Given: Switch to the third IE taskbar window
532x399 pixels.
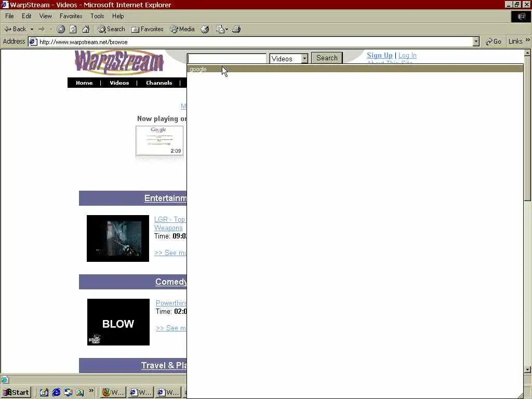Looking at the screenshot, I should point(168,393).
